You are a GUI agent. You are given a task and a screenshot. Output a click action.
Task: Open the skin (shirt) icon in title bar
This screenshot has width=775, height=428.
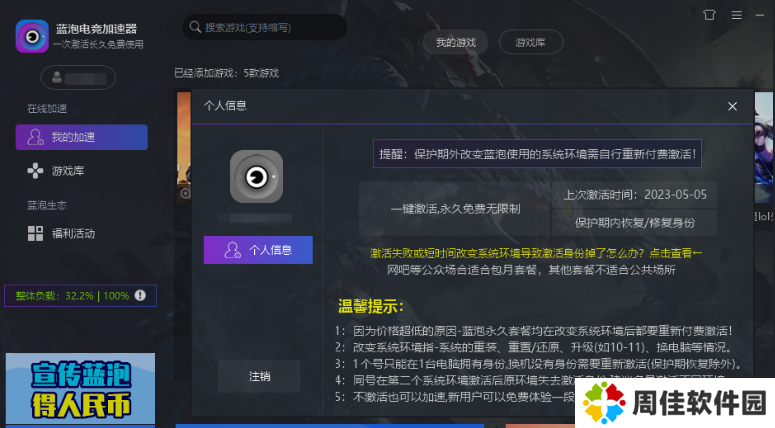pos(709,15)
